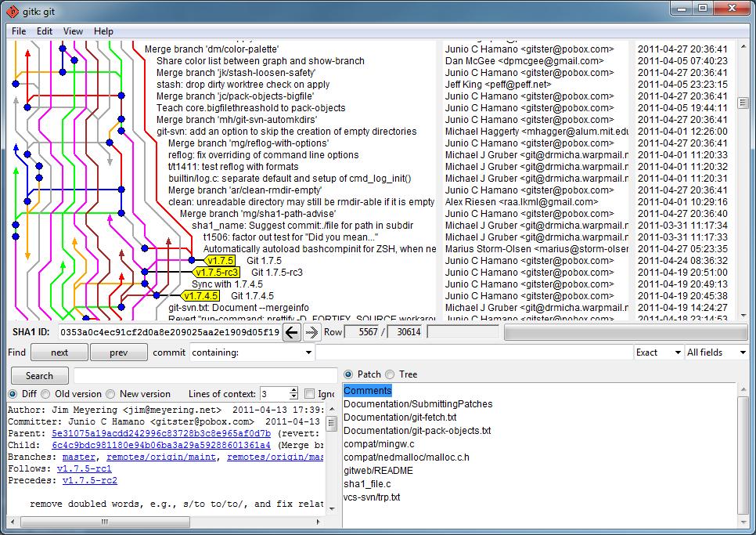The width and height of the screenshot is (756, 535).
Task: Select compat/nedmalloc/malloc.c.h file entry
Action: point(406,457)
